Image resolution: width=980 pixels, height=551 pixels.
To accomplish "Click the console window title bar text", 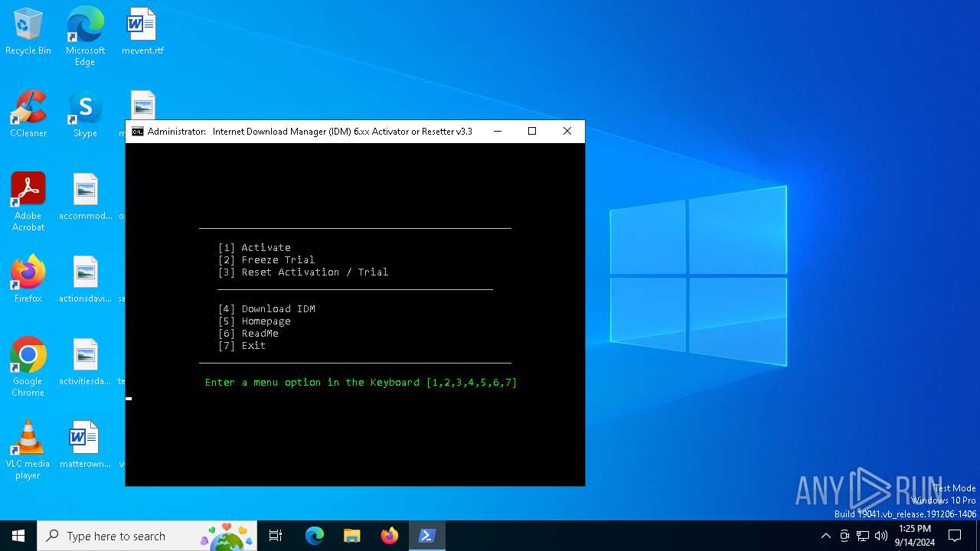I will click(310, 132).
